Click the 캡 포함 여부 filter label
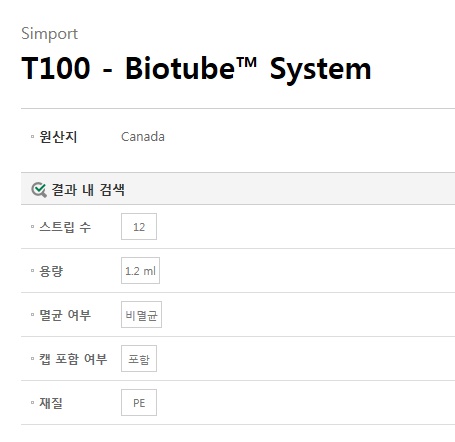 73,359
